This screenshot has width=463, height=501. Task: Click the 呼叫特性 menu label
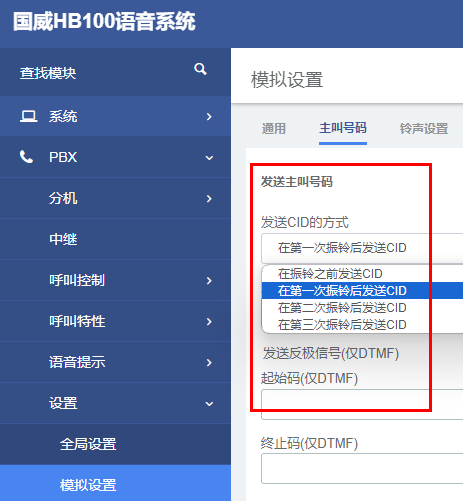(x=77, y=321)
